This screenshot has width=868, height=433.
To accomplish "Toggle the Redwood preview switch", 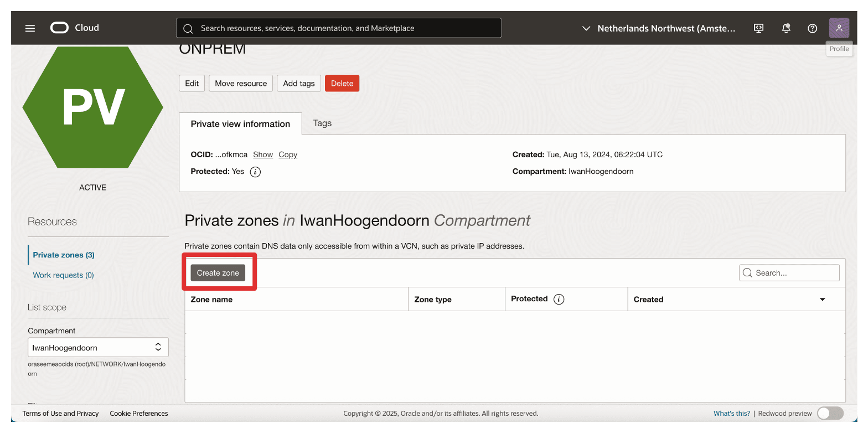I will point(830,413).
